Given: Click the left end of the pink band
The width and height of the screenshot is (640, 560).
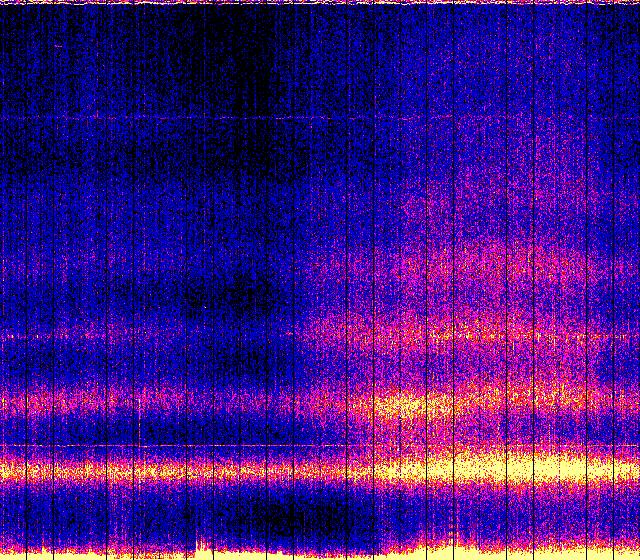Looking at the screenshot, I should point(10,404).
